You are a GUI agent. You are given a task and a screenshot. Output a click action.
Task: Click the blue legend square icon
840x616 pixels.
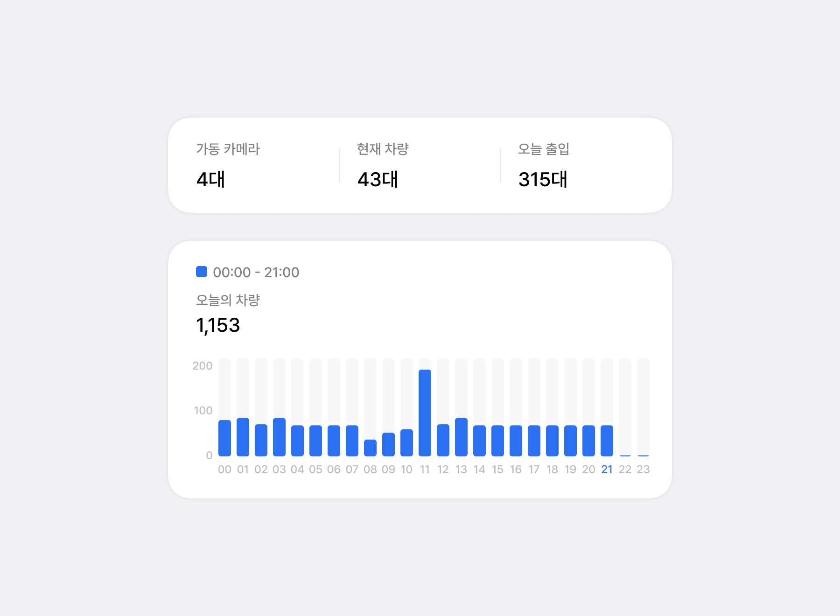201,272
